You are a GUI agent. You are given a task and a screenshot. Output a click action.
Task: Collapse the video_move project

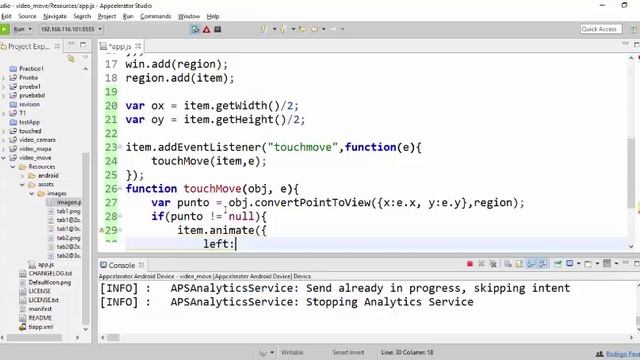(4, 158)
